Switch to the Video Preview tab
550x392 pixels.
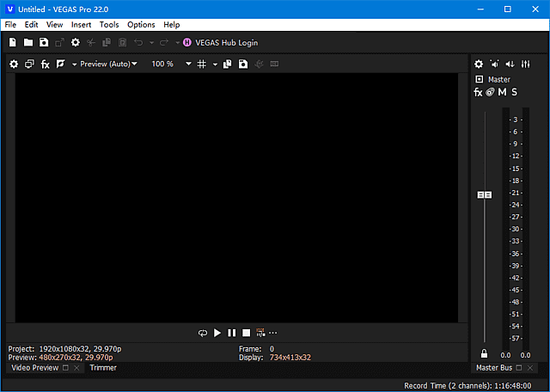35,368
